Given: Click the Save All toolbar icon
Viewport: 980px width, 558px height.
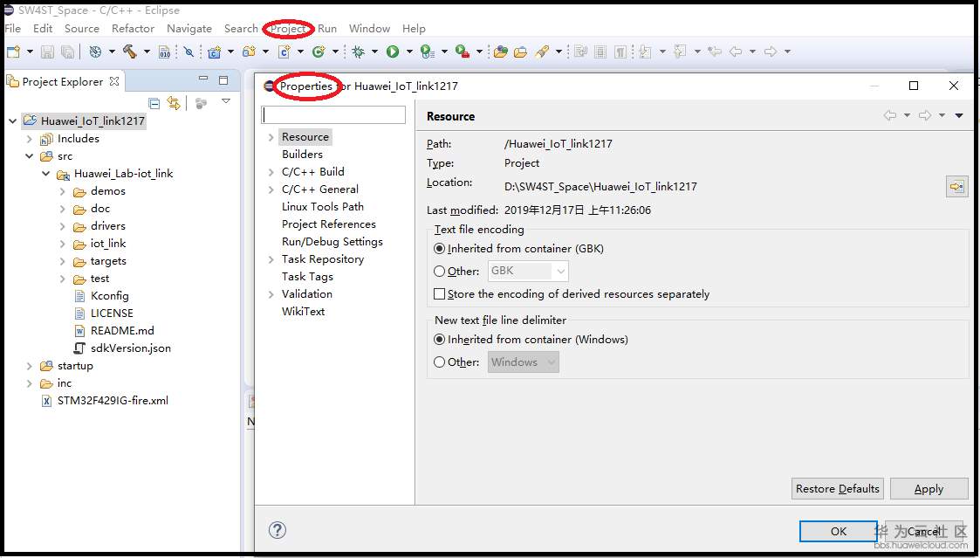Looking at the screenshot, I should coord(67,52).
